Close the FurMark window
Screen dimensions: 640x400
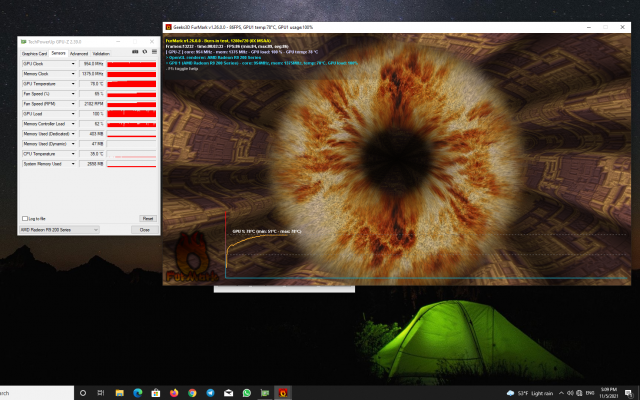[x=622, y=27]
